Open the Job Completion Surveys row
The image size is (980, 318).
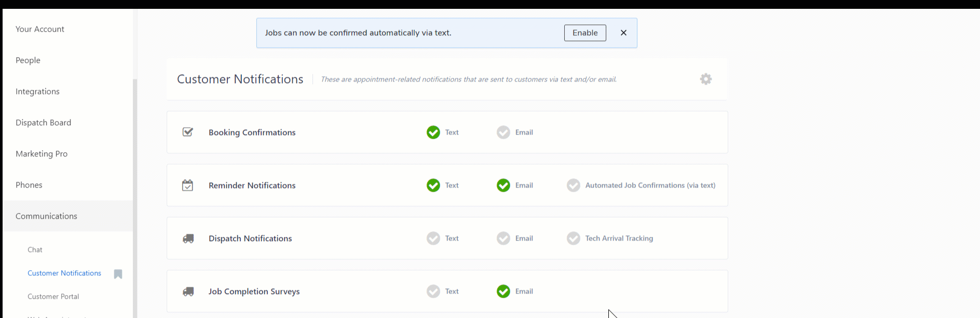(x=447, y=291)
